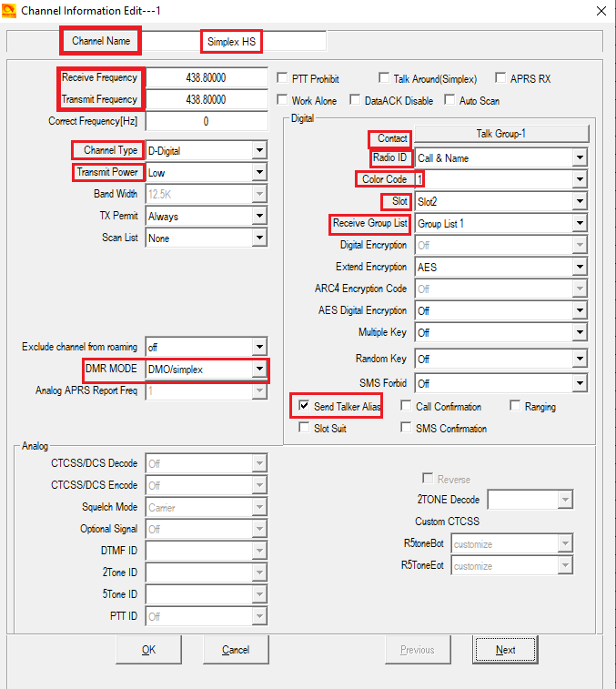The height and width of the screenshot is (689, 616).
Task: Confirm changes with the OK button
Action: pyautogui.click(x=148, y=650)
